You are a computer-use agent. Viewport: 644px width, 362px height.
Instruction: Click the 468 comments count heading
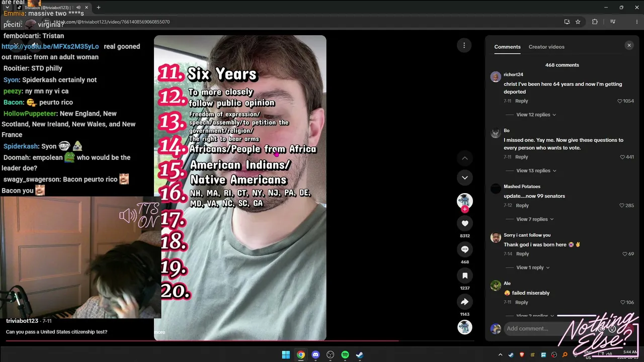point(562,65)
